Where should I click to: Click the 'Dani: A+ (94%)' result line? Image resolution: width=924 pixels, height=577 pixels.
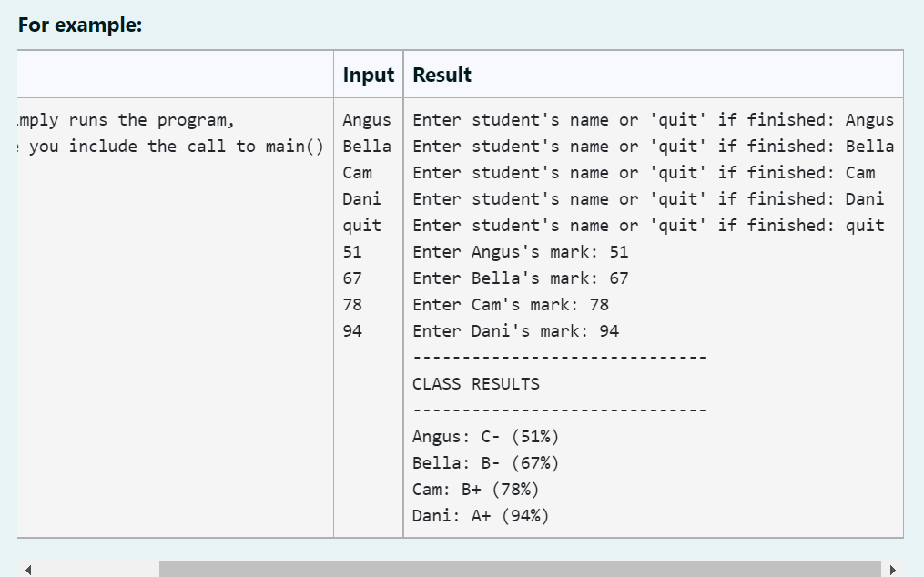pyautogui.click(x=481, y=516)
